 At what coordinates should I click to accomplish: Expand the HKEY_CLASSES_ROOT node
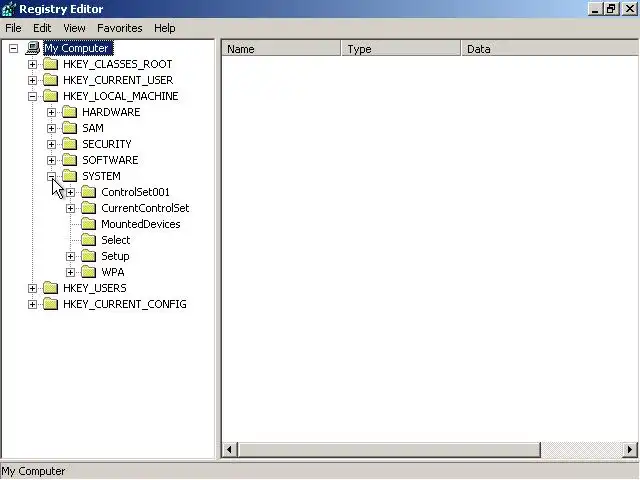32,64
